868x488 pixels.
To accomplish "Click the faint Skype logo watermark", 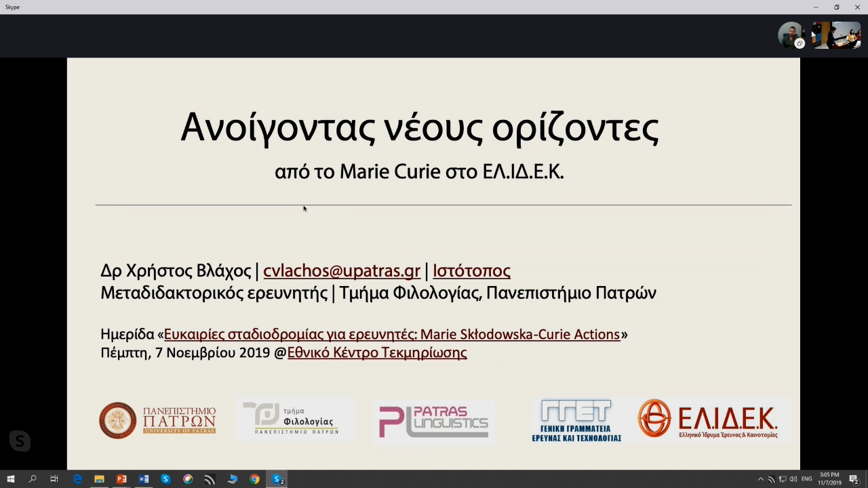I will (20, 441).
